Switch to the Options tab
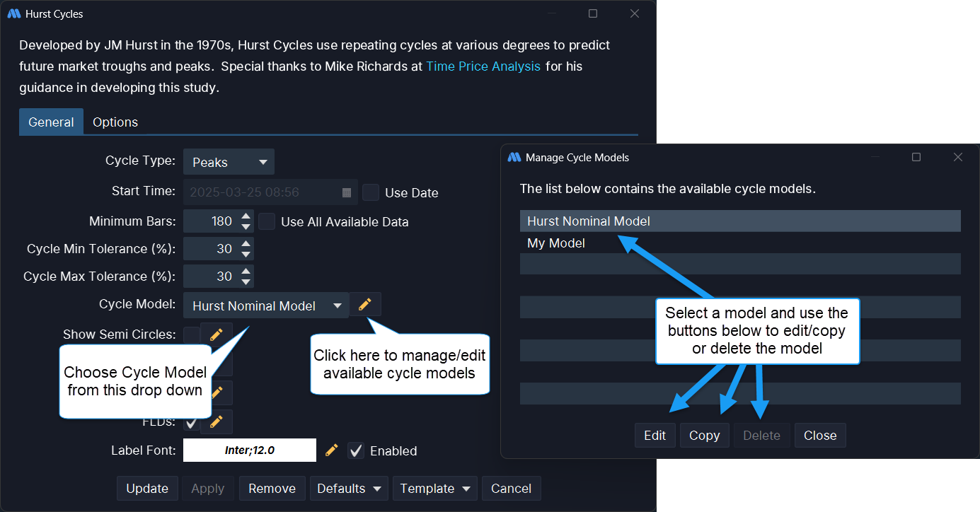 point(115,122)
